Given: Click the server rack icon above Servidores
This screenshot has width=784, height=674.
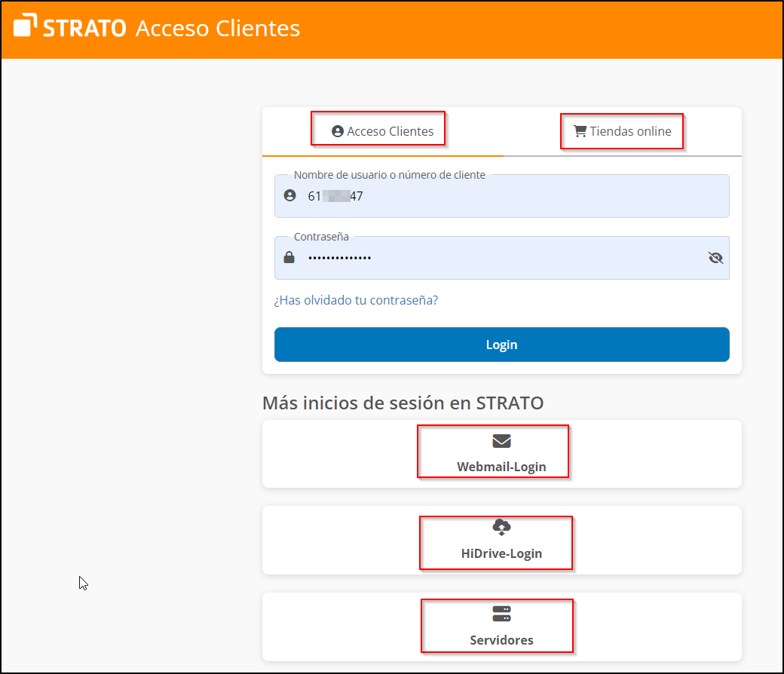Looking at the screenshot, I should click(x=501, y=614).
